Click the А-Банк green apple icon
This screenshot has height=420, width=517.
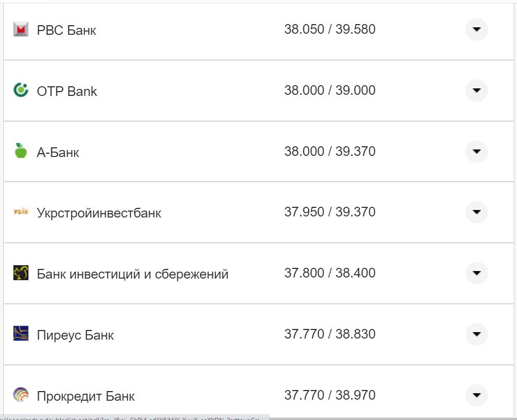(20, 151)
